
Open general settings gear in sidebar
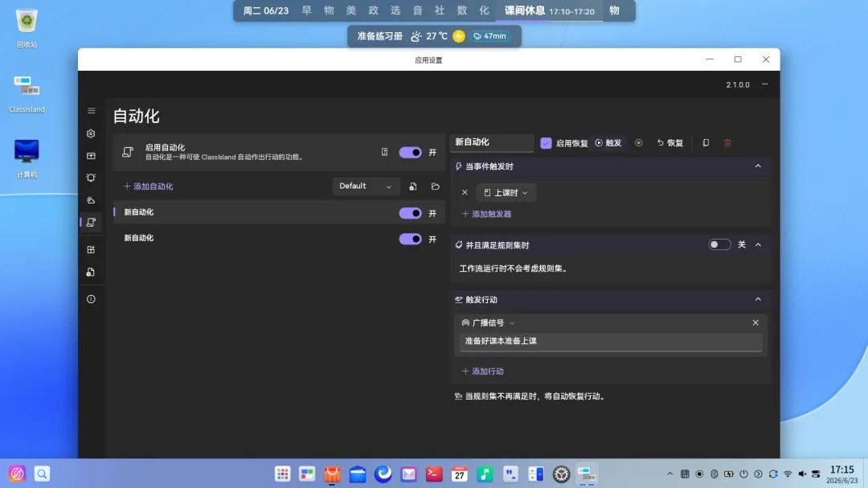click(x=92, y=133)
